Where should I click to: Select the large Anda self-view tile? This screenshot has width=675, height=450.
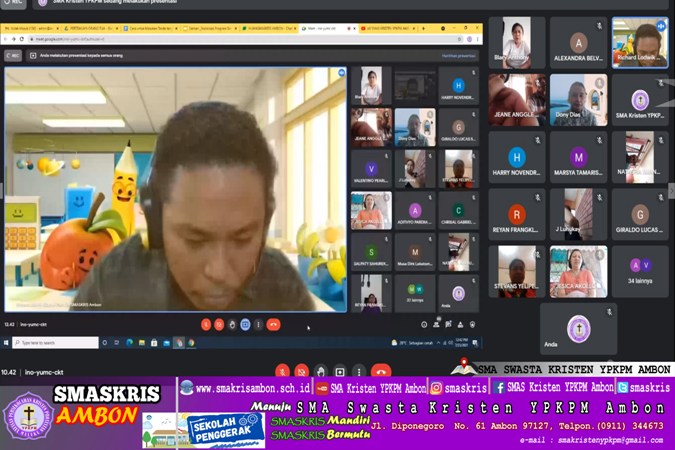[x=578, y=329]
